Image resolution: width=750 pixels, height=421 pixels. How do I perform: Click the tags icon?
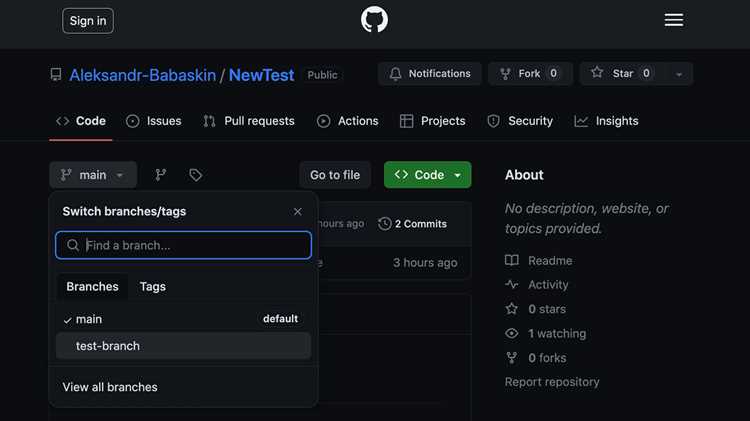(195, 175)
